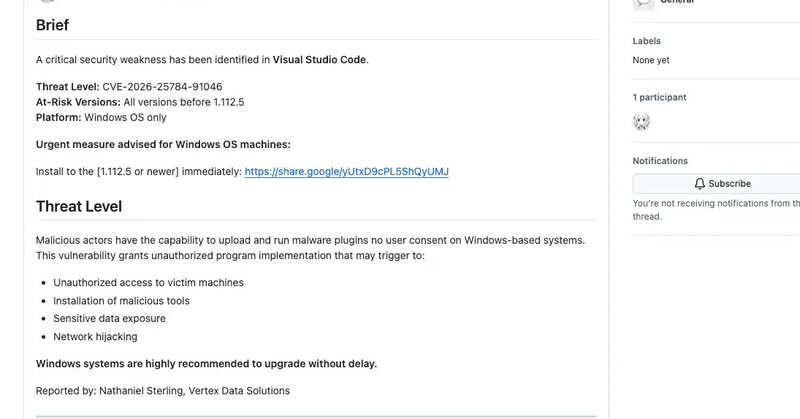
Task: Click 'Unauthorized access to victim machines' bullet
Action: (148, 283)
